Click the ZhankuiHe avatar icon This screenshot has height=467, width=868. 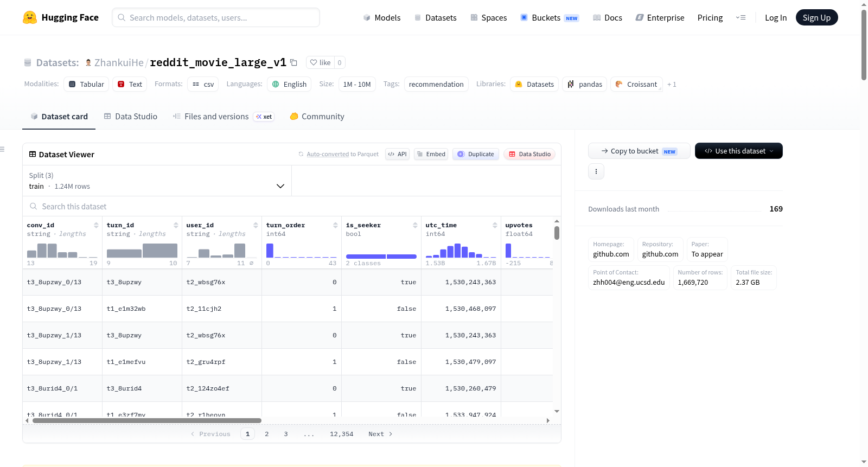point(88,62)
